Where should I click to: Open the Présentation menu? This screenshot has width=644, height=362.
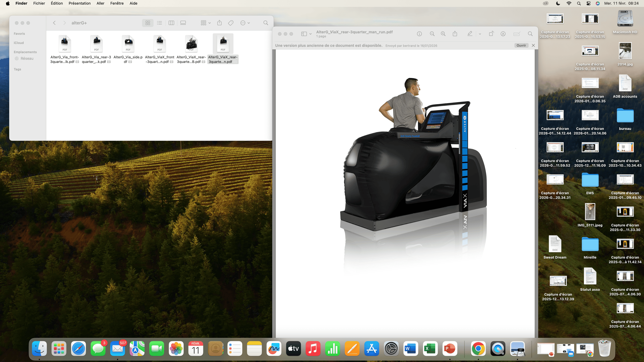(80, 3)
